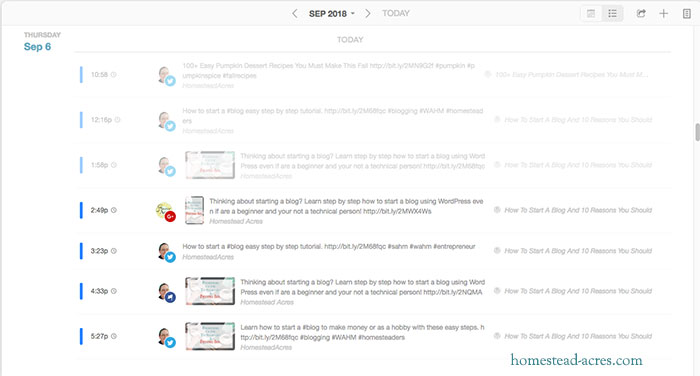Open the side panel icon at the top right
Image resolution: width=700 pixels, height=376 pixels.
687,14
